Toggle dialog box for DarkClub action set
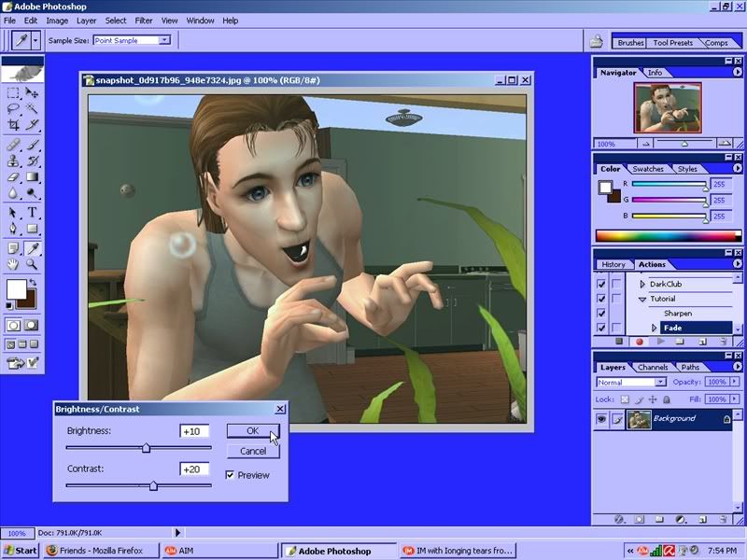 click(616, 284)
